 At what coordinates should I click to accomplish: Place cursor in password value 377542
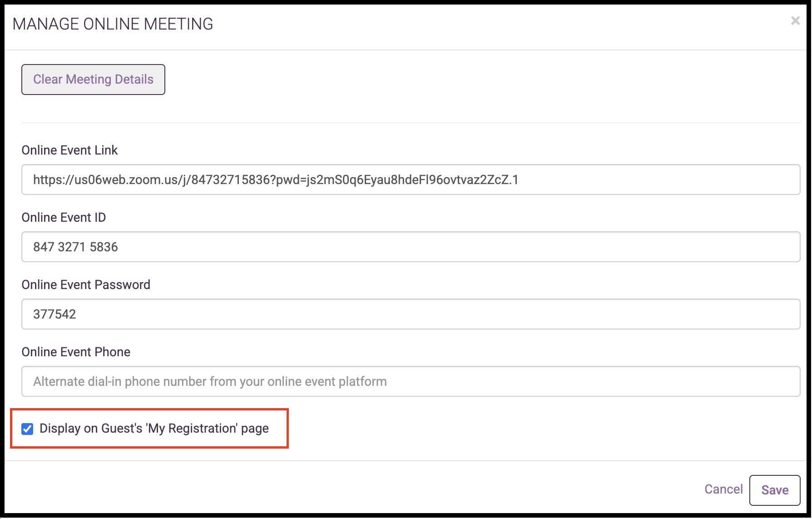point(54,314)
